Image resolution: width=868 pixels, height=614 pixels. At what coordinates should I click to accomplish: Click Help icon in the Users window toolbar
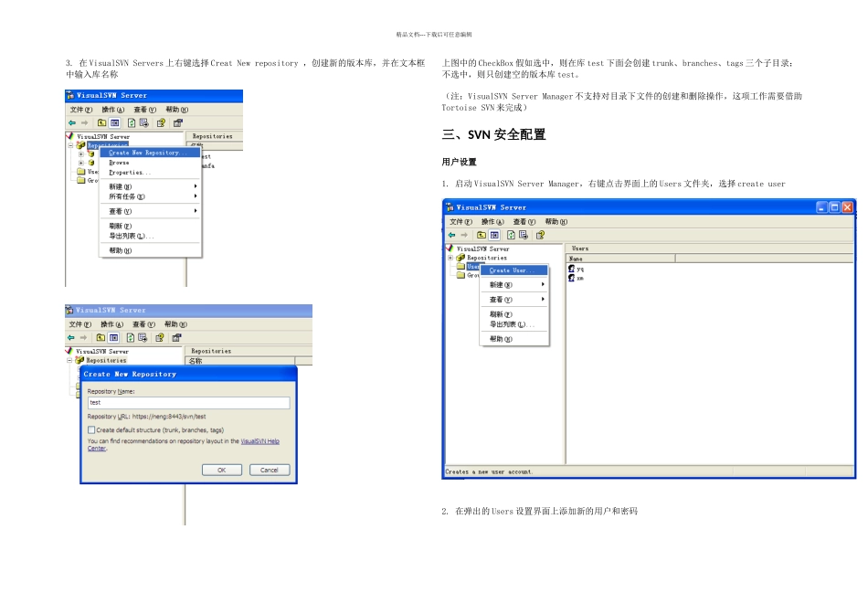pyautogui.click(x=541, y=236)
